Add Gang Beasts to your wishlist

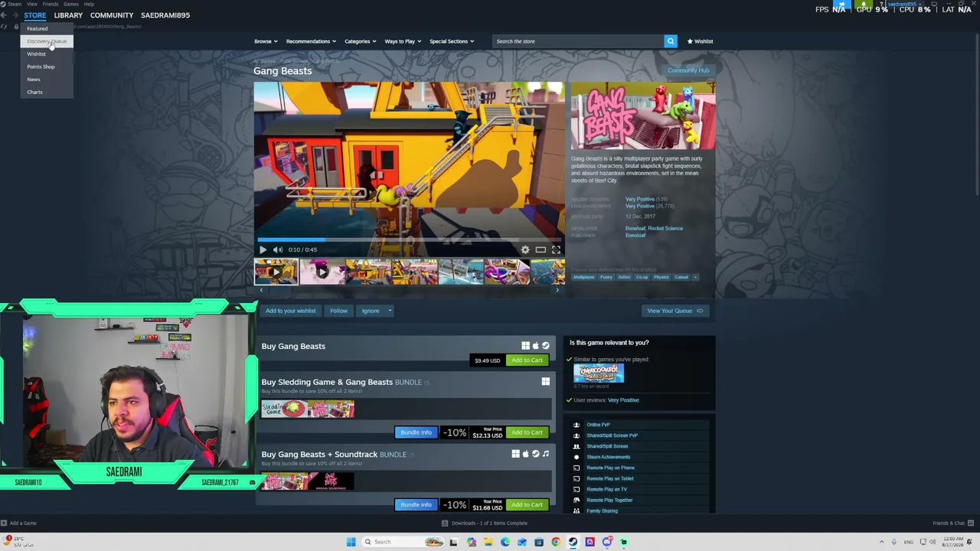pos(290,311)
